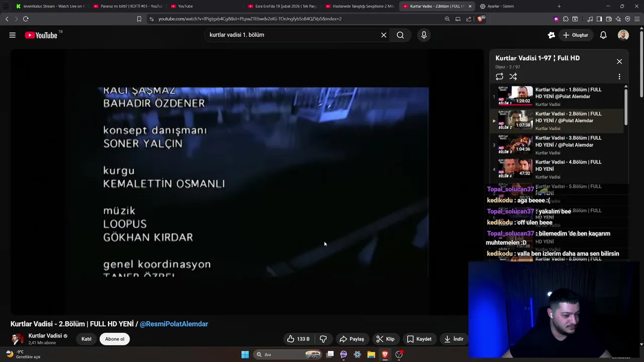Click the browser address bar URL
The height and width of the screenshot is (362, 644).
[x=250, y=19]
